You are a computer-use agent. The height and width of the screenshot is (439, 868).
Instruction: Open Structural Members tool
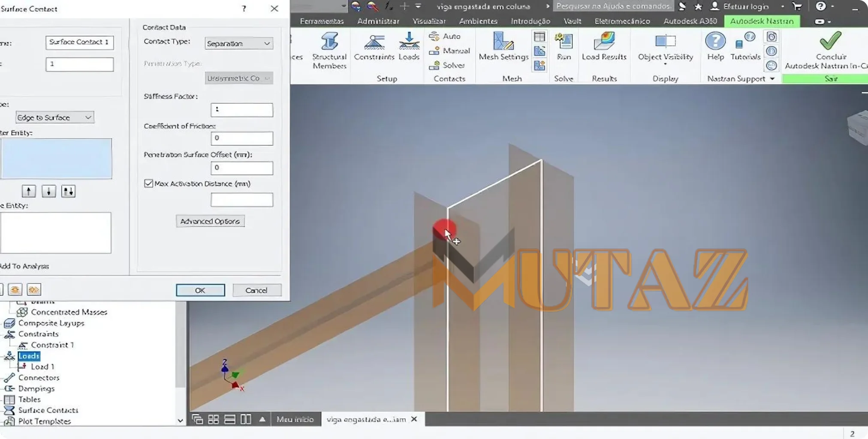[329, 51]
